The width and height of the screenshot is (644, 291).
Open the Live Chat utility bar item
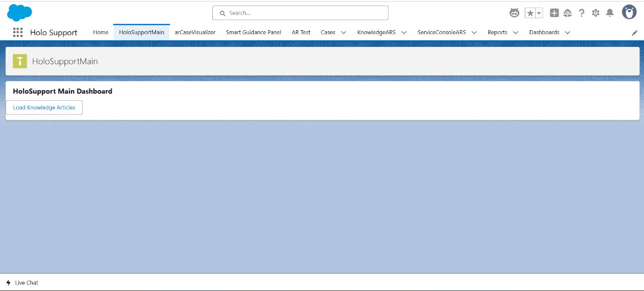click(x=22, y=282)
